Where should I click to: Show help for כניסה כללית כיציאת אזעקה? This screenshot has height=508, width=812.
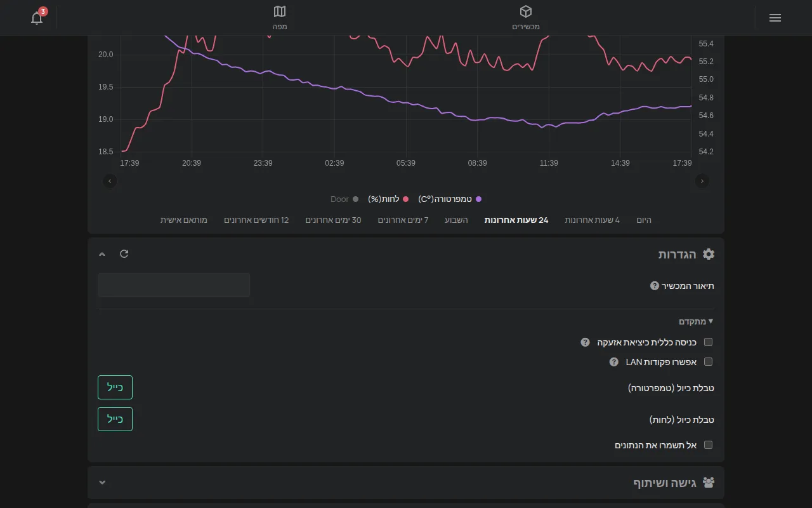pos(586,342)
